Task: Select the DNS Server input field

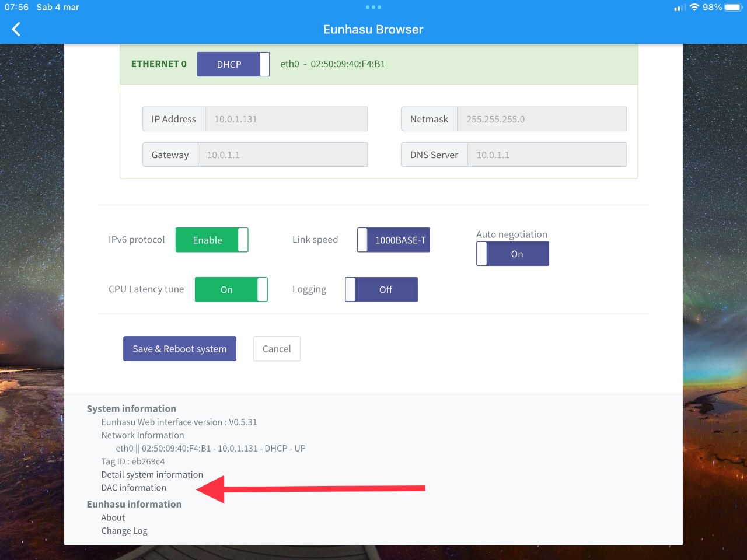Action: click(x=547, y=155)
